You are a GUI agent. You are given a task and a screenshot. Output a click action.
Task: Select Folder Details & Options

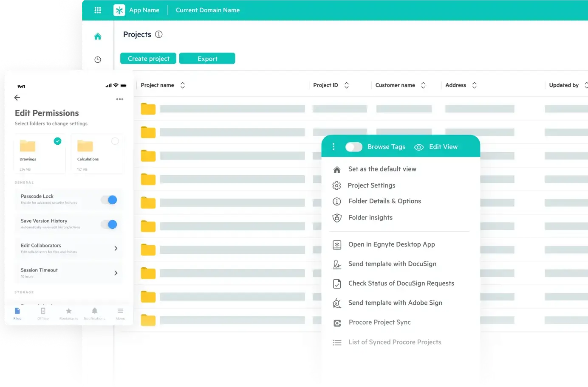click(384, 201)
